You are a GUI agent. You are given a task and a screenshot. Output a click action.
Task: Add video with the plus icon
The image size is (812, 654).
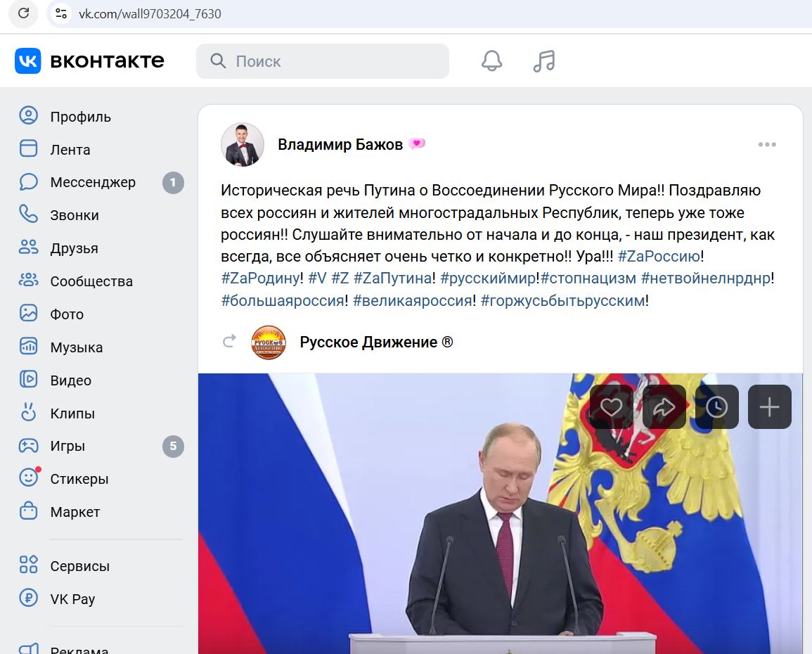[770, 406]
